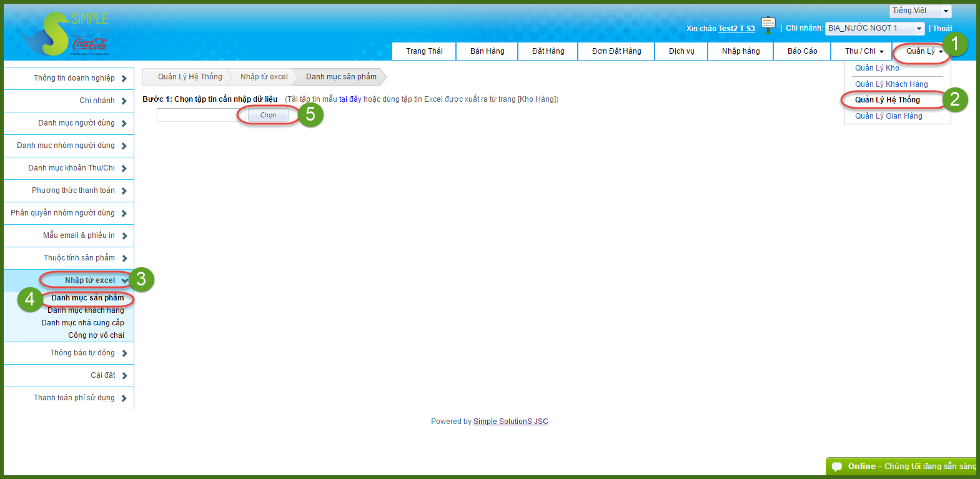Select Quản Lý Kho from dropdown menu
The height and width of the screenshot is (479, 980).
pos(877,68)
